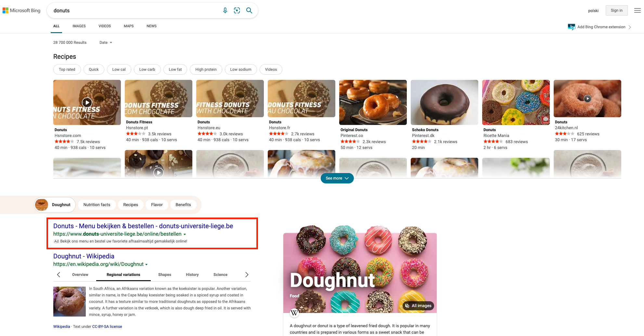The height and width of the screenshot is (336, 644).
Task: Switch language via polski link
Action: click(x=593, y=11)
